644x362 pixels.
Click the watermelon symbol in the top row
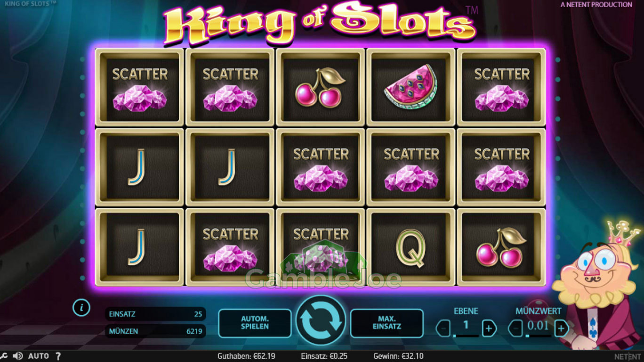(411, 87)
